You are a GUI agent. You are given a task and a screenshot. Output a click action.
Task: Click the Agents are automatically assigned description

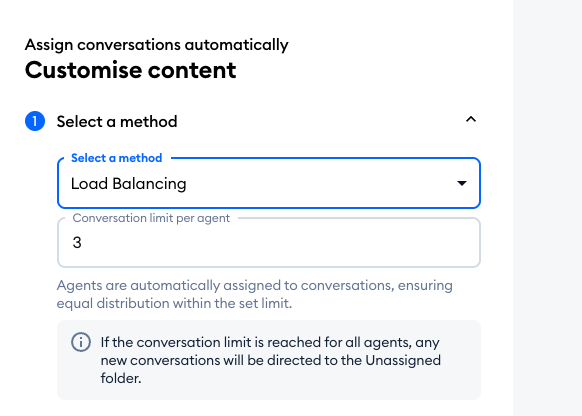coord(255,294)
